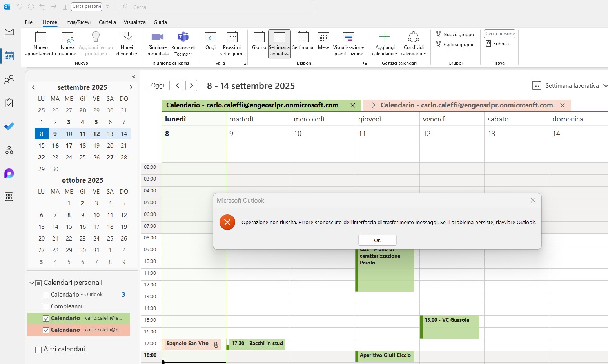The image size is (608, 364).
Task: Click the Oggi button above the calendar
Action: click(x=158, y=85)
